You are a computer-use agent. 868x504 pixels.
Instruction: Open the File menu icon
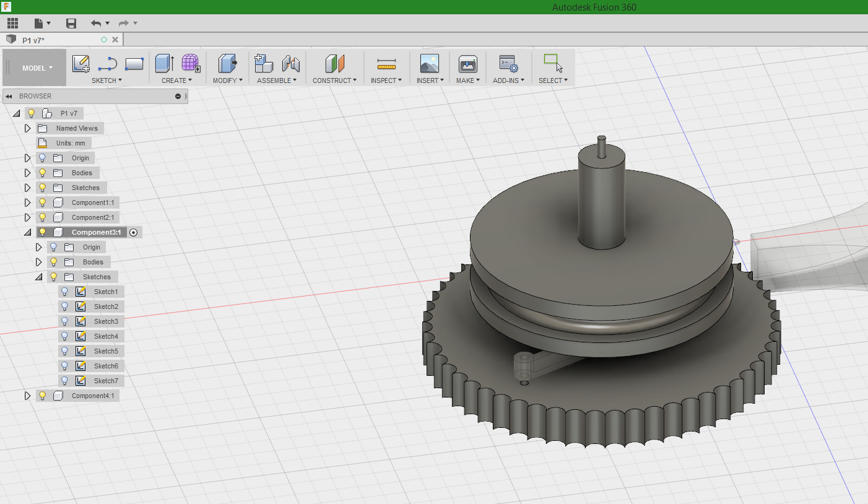(x=38, y=24)
